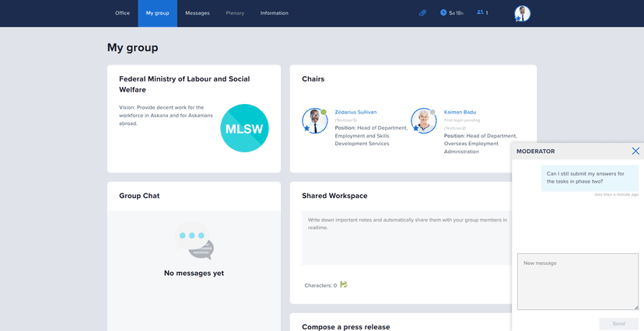This screenshot has height=331, width=644.
Task: Focus the New message text box
Action: [577, 281]
